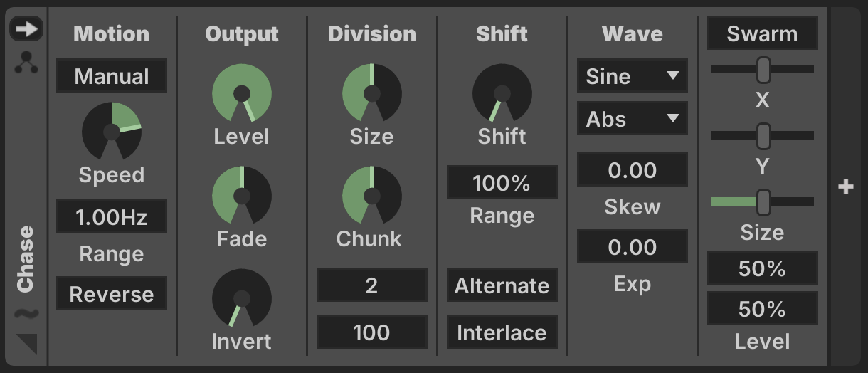Click the triangle icon at bottom left

pos(27,343)
